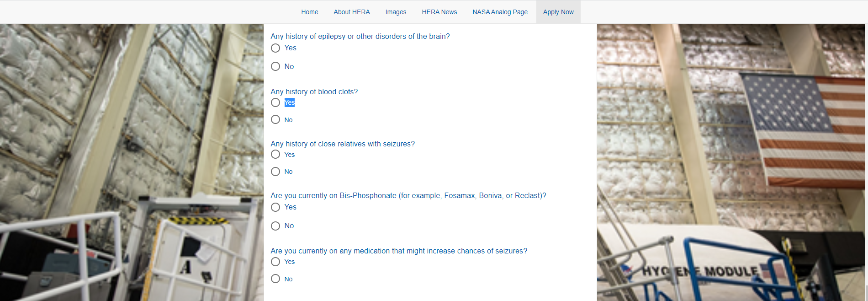The image size is (868, 301).
Task: Select Yes for history of epilepsy
Action: tap(275, 48)
